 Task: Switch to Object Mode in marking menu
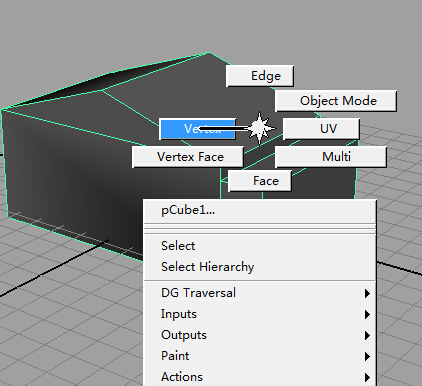(336, 101)
